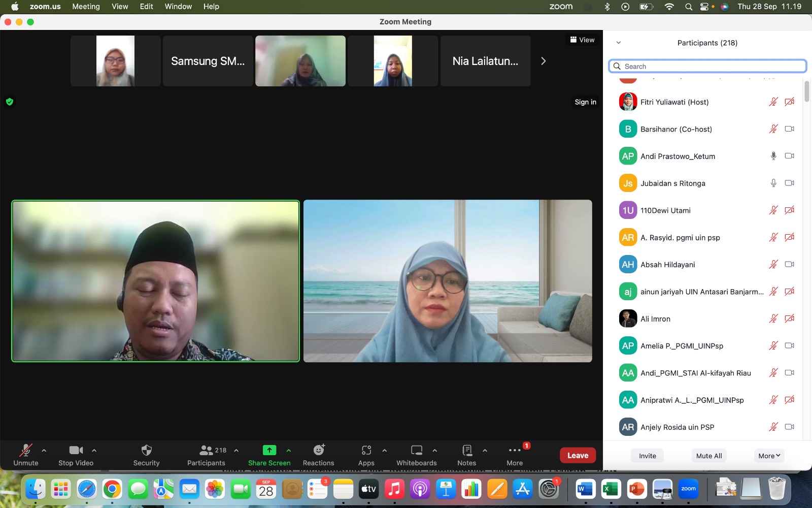Open the Apps icon in toolbar
812x508 pixels.
coord(366,450)
